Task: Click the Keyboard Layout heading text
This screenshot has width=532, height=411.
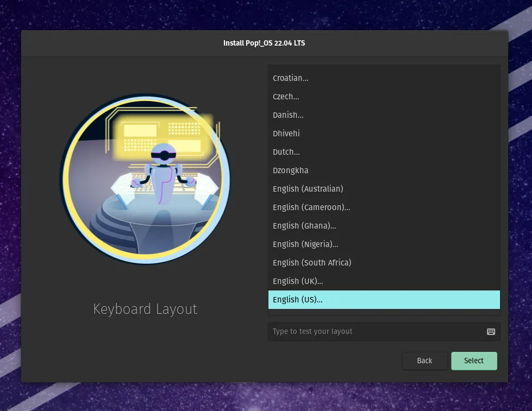Action: [x=145, y=309]
